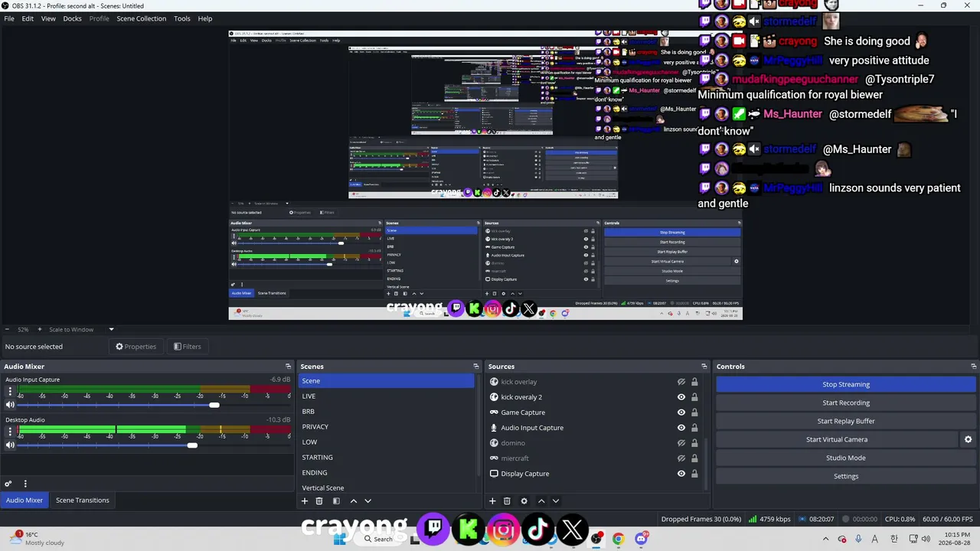Click the Game Capture gamepad icon
This screenshot has width=980, height=551.
[x=494, y=412]
